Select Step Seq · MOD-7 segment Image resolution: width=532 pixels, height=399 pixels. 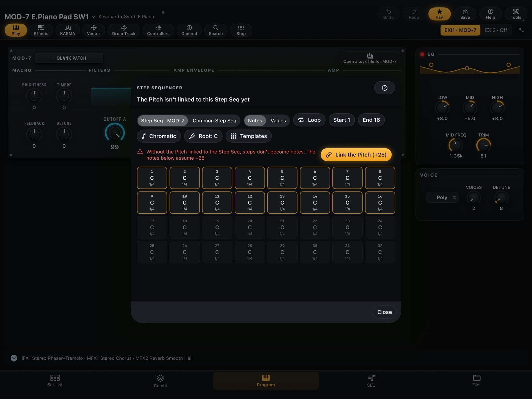click(163, 120)
